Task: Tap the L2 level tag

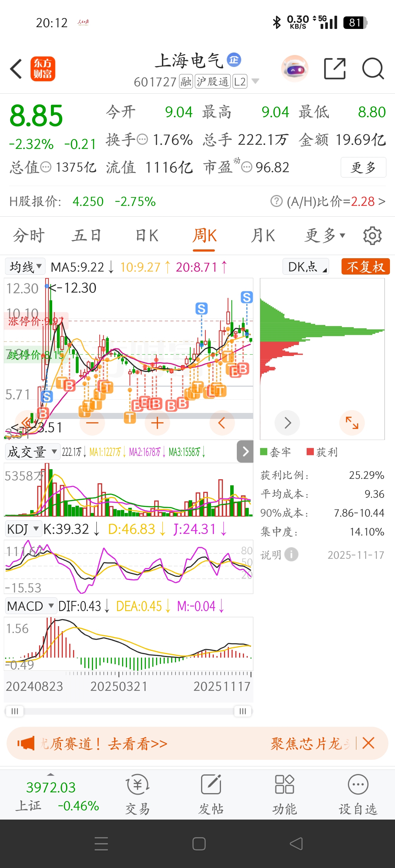Action: coord(240,81)
